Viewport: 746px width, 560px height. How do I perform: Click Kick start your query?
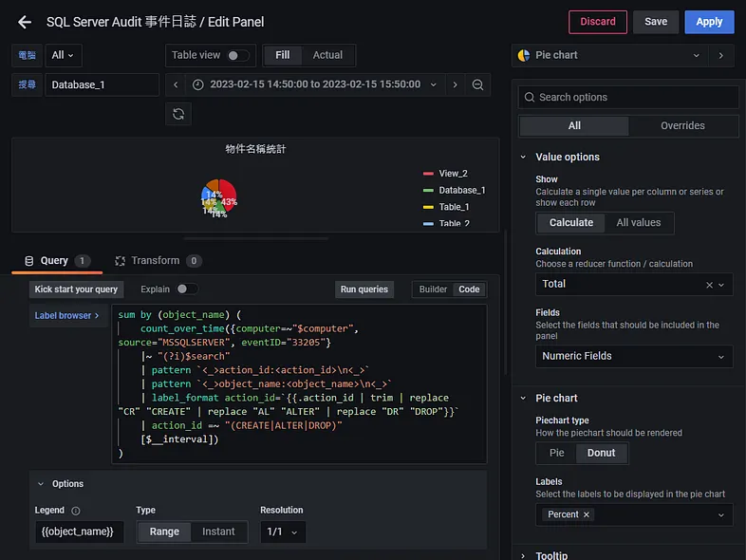(76, 289)
